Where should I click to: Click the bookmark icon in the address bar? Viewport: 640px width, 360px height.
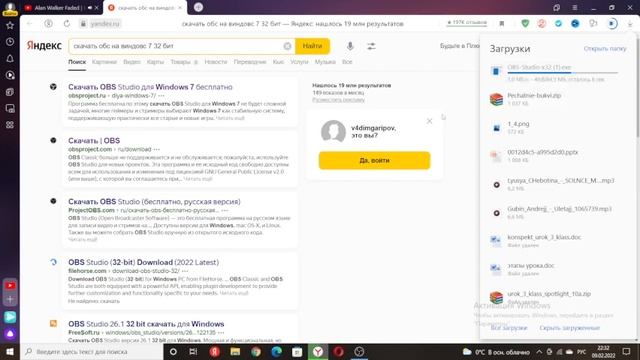pyautogui.click(x=502, y=24)
